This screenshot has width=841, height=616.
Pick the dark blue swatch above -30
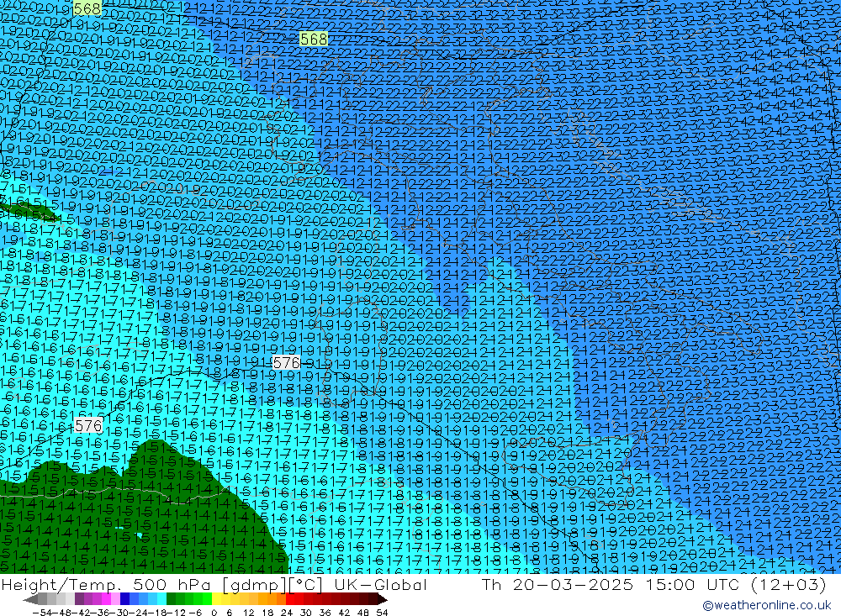pos(124,599)
